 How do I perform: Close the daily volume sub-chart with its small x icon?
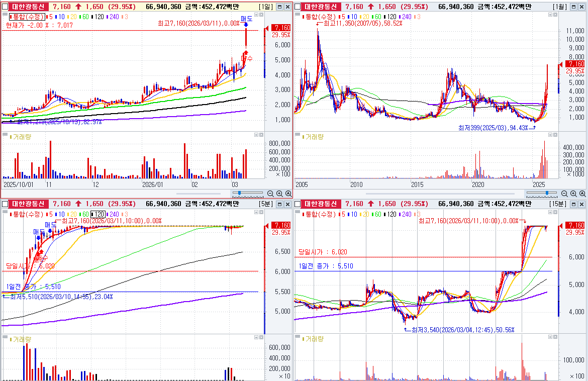(261, 135)
